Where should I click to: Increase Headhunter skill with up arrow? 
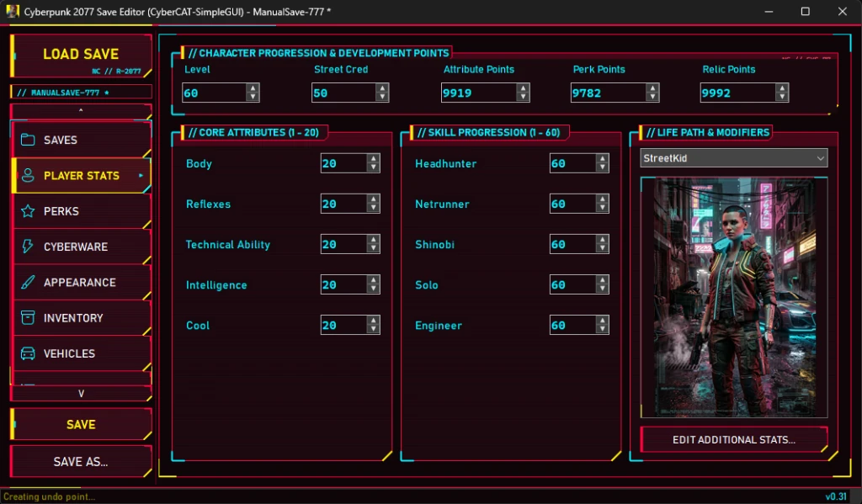tap(603, 159)
